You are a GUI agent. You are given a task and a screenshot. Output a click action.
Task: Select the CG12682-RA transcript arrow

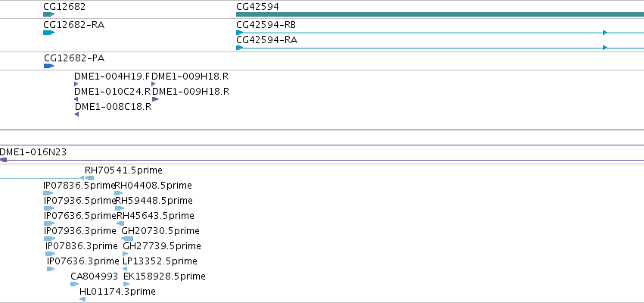(x=49, y=33)
